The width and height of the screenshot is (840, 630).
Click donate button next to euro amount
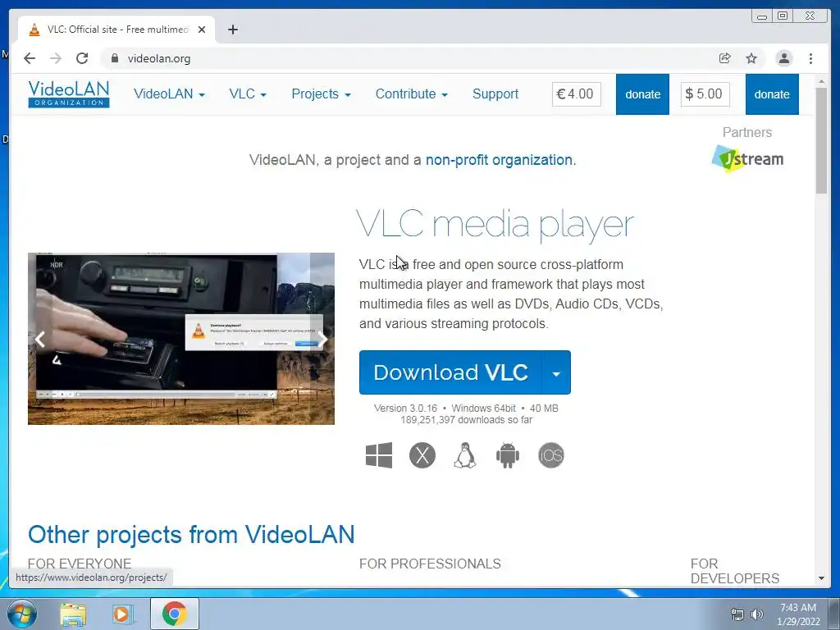tap(642, 94)
